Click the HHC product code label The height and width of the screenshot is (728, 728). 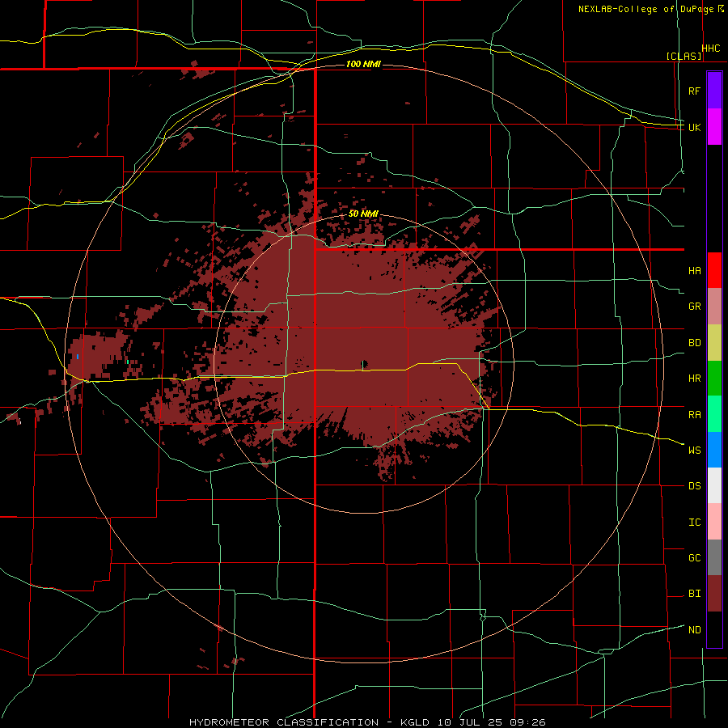tap(711, 48)
